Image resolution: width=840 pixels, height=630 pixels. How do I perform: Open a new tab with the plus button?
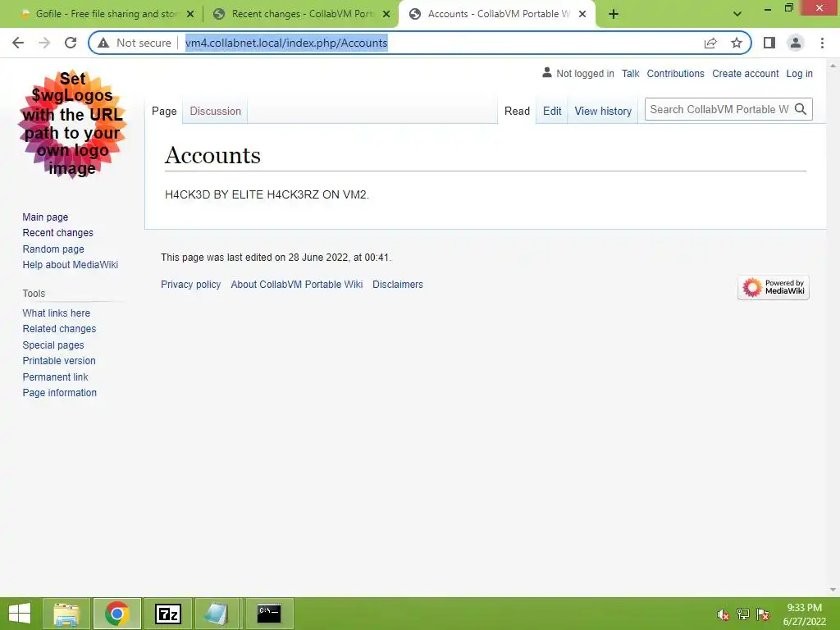pyautogui.click(x=614, y=14)
